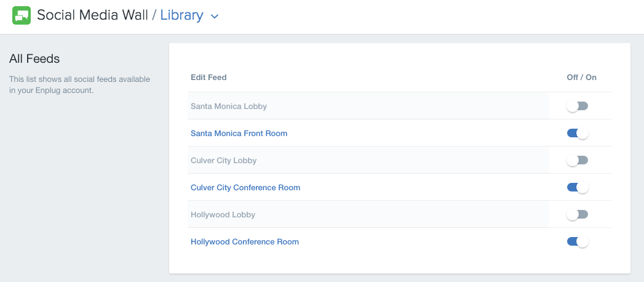
Task: Open the Culver City Conference Room feed
Action: [245, 187]
